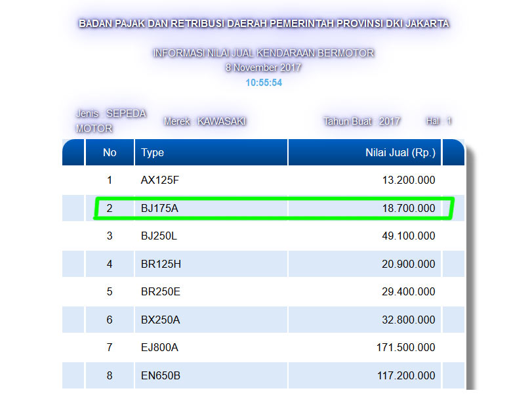Click the 18.700.000 price value
Viewport: 530px width, 420px height.
[408, 208]
